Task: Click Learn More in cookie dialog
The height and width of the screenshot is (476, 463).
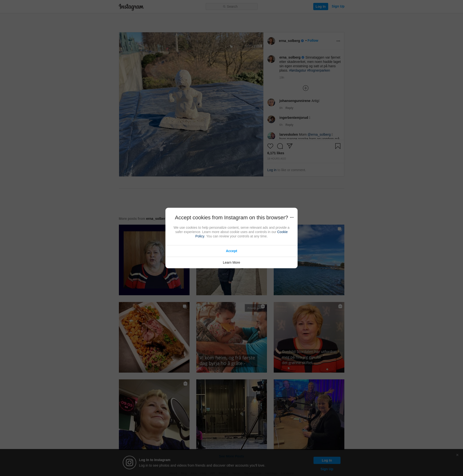Action: pos(231,262)
